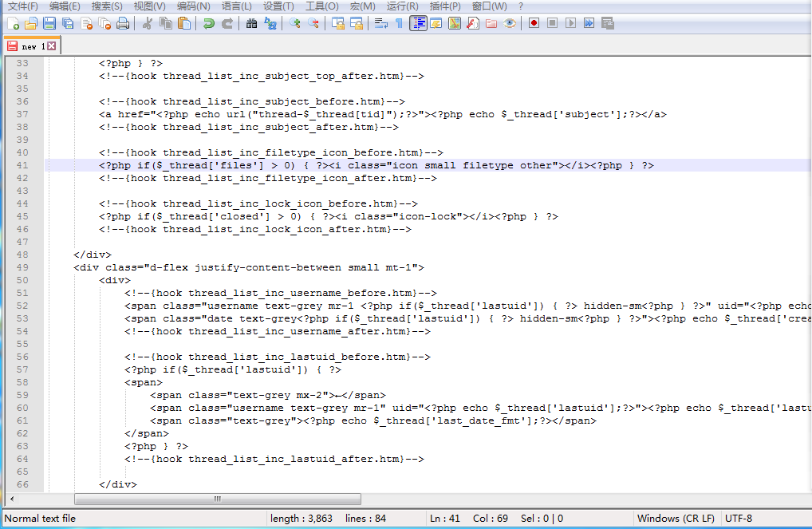
Task: Open the 设置(T) menu
Action: [x=278, y=6]
